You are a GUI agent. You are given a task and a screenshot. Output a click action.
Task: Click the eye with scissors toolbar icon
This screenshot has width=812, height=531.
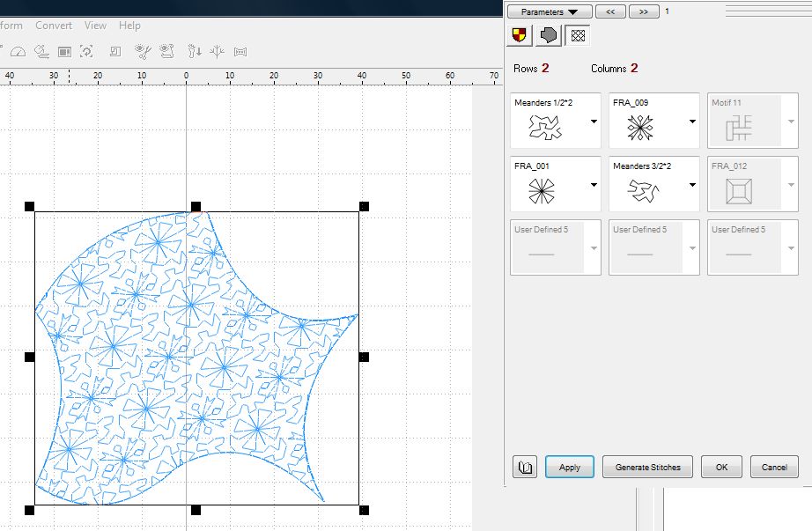(x=144, y=52)
